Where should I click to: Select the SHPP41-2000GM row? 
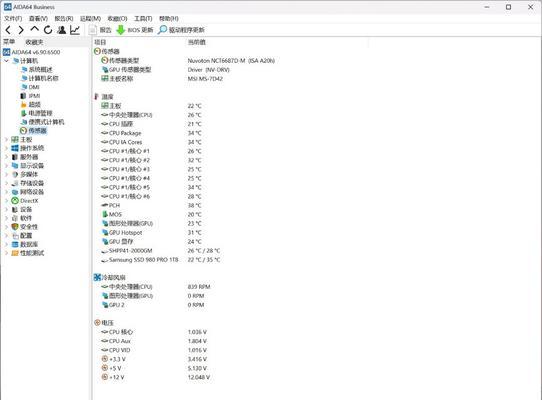point(131,251)
